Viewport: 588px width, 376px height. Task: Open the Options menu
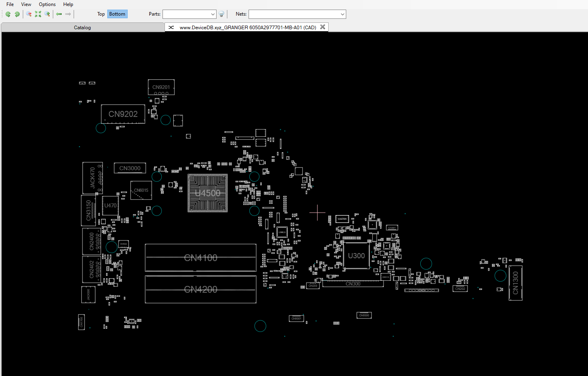[x=47, y=4]
